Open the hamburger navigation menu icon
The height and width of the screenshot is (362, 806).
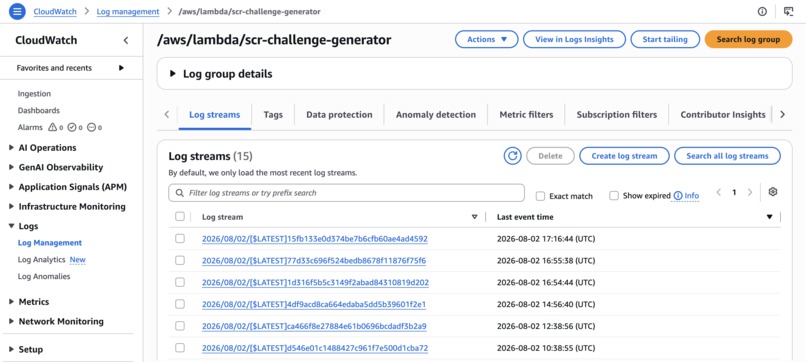pos(17,11)
